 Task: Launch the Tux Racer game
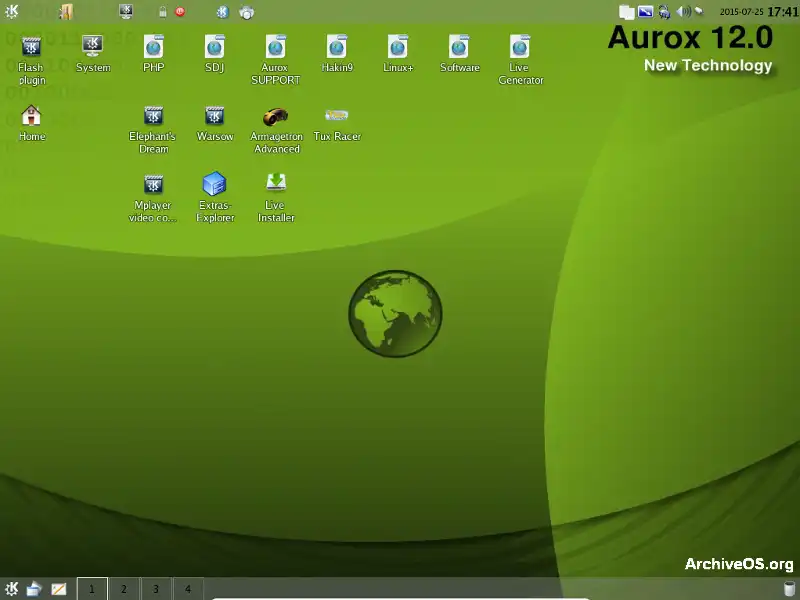pyautogui.click(x=337, y=115)
